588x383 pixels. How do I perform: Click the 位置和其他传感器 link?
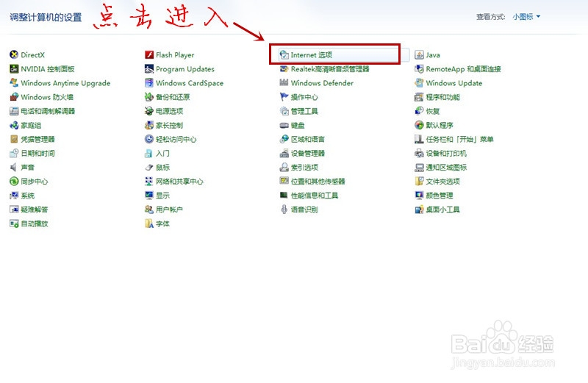point(318,182)
